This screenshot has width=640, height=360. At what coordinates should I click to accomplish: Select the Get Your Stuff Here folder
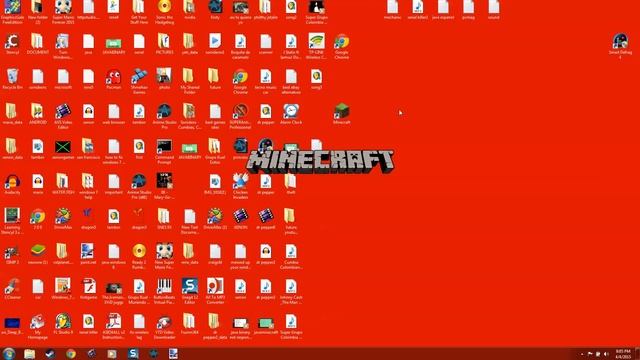tap(139, 11)
